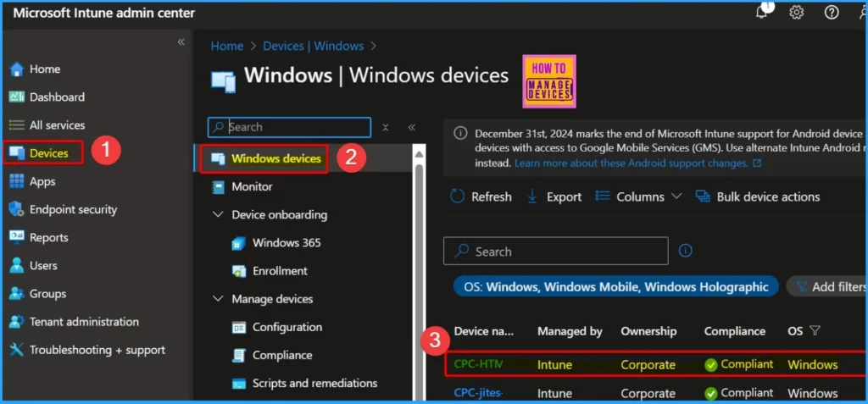The height and width of the screenshot is (404, 868).
Task: Click the Home breadcrumb link
Action: tap(226, 46)
